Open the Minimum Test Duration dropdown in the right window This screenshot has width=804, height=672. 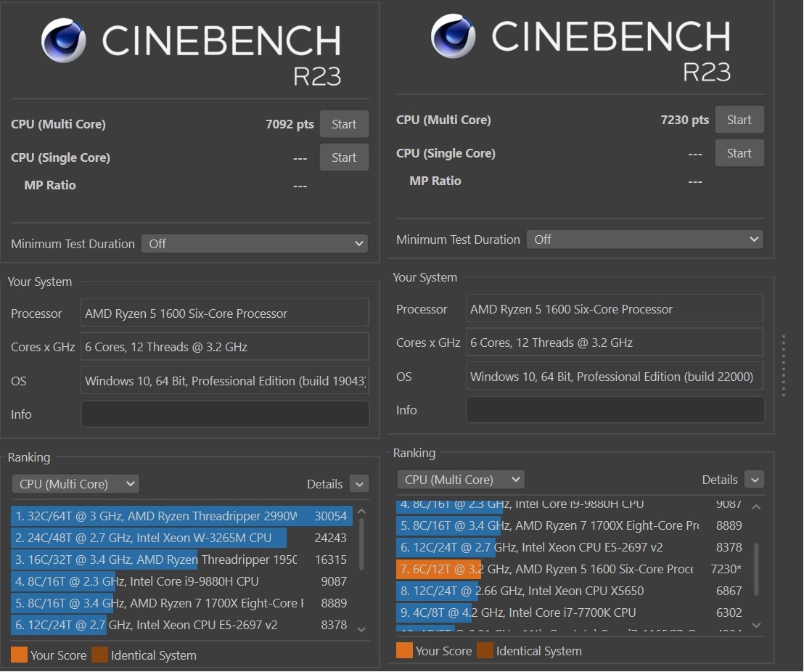[x=644, y=239]
